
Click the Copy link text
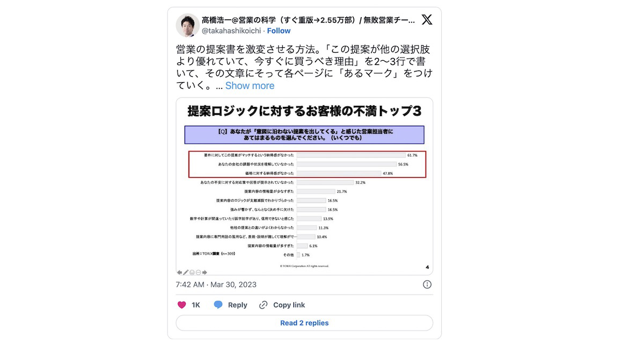tap(289, 305)
